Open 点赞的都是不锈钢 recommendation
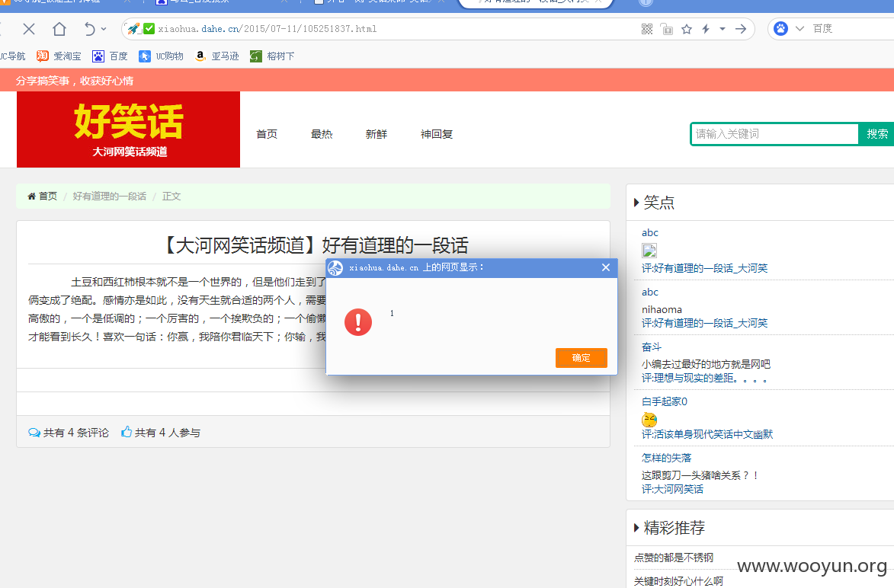Image resolution: width=894 pixels, height=588 pixels. 673,558
